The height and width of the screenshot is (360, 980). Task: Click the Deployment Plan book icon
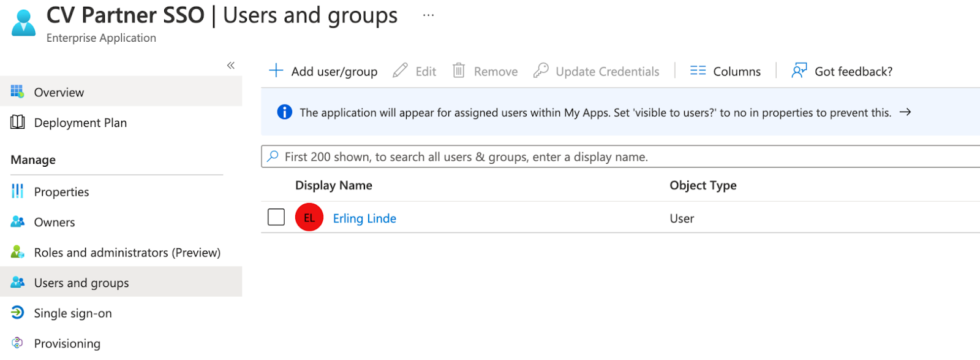tap(17, 122)
